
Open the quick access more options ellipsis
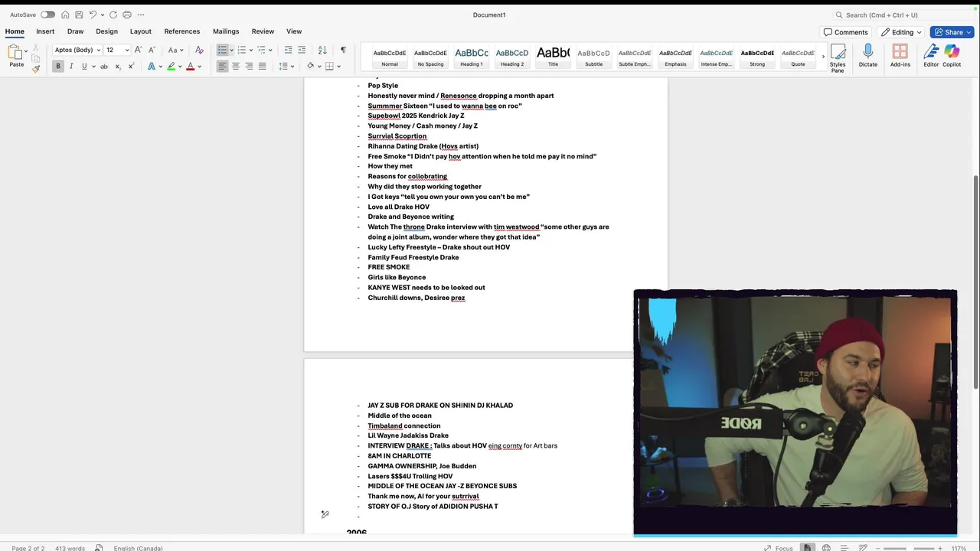141,15
